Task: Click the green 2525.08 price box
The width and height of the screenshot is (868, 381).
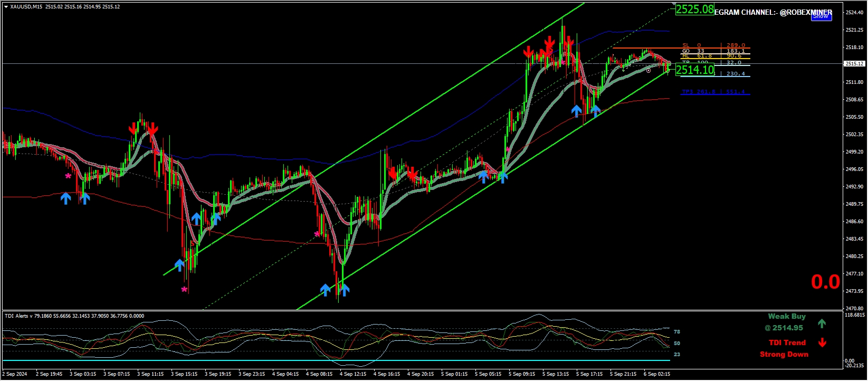Action: tap(695, 9)
